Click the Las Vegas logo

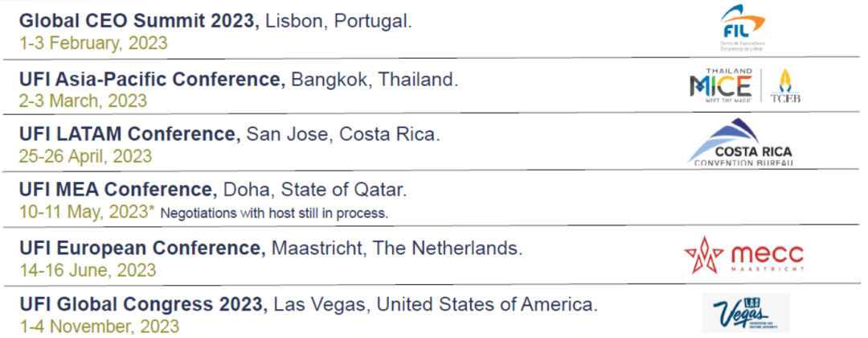coord(745,313)
